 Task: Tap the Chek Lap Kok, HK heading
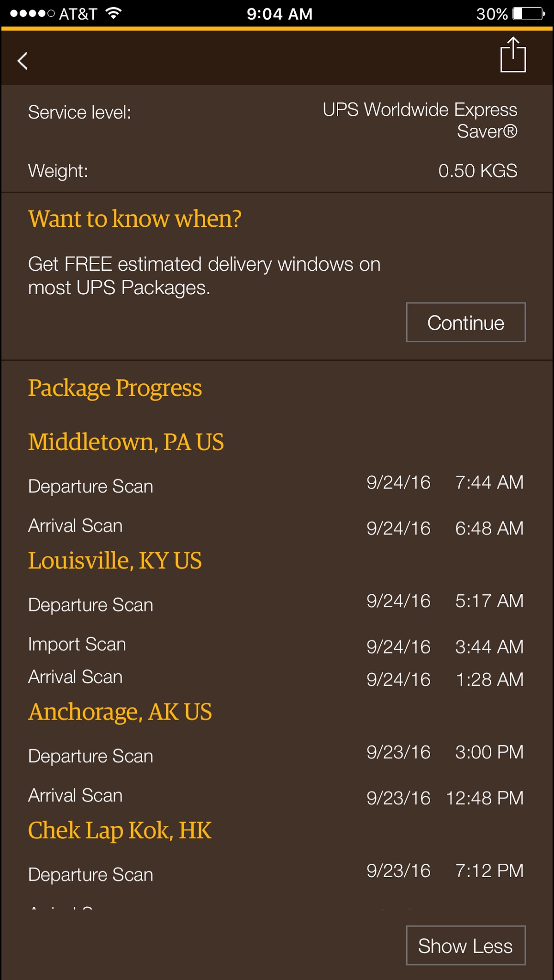point(120,831)
